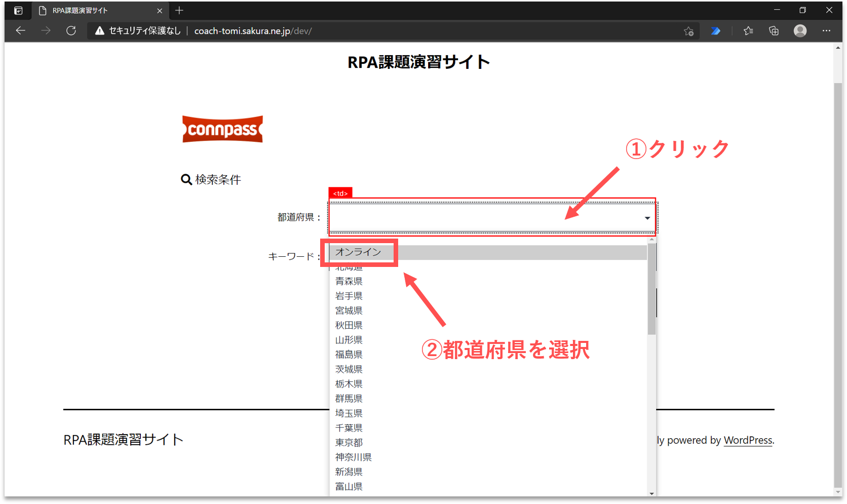The image size is (847, 504).
Task: Open a new browser tab
Action: (179, 11)
